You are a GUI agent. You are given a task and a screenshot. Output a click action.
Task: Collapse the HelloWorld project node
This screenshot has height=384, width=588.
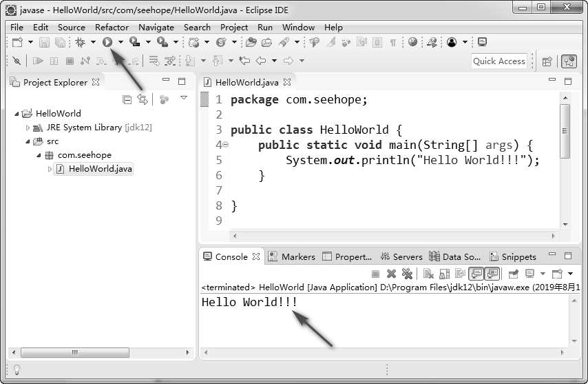pyautogui.click(x=17, y=113)
